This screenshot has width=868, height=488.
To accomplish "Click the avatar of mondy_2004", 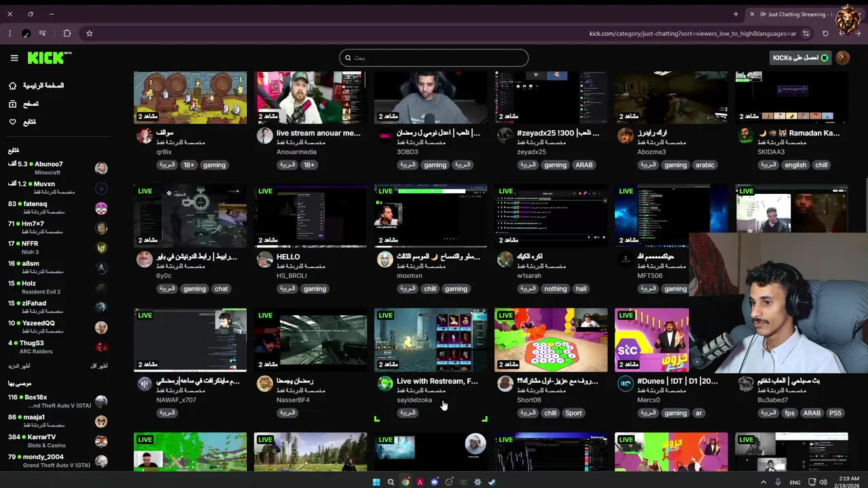I will click(x=101, y=461).
